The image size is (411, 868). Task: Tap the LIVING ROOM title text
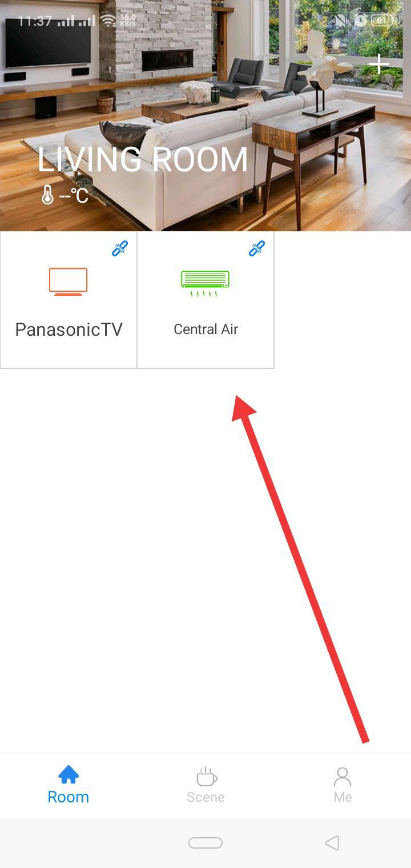(x=143, y=160)
